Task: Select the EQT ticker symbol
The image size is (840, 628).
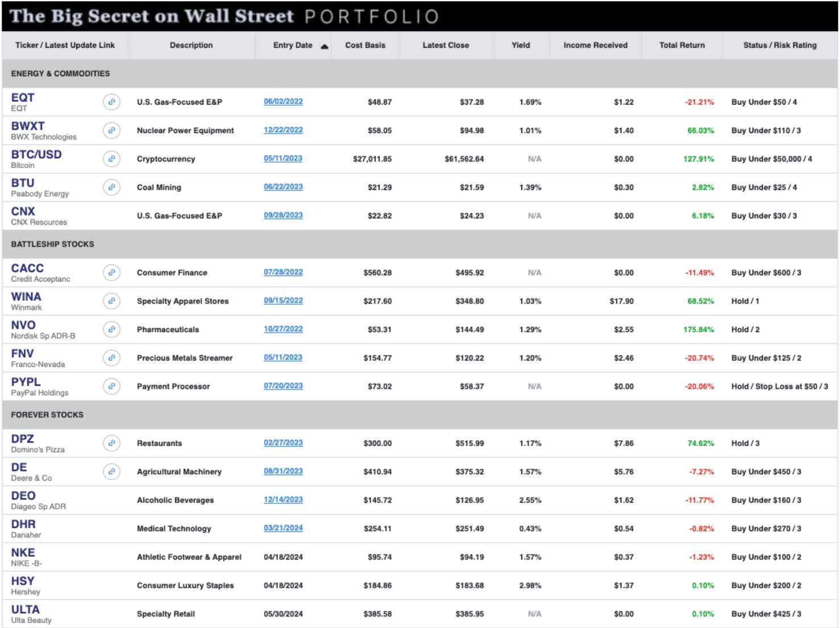Action: (x=23, y=97)
